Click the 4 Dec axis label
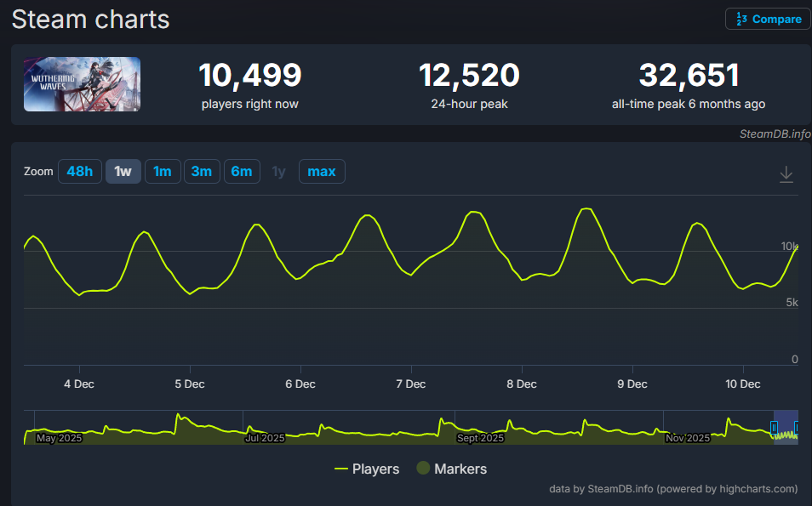Screen dimensions: 812x506 coord(79,384)
